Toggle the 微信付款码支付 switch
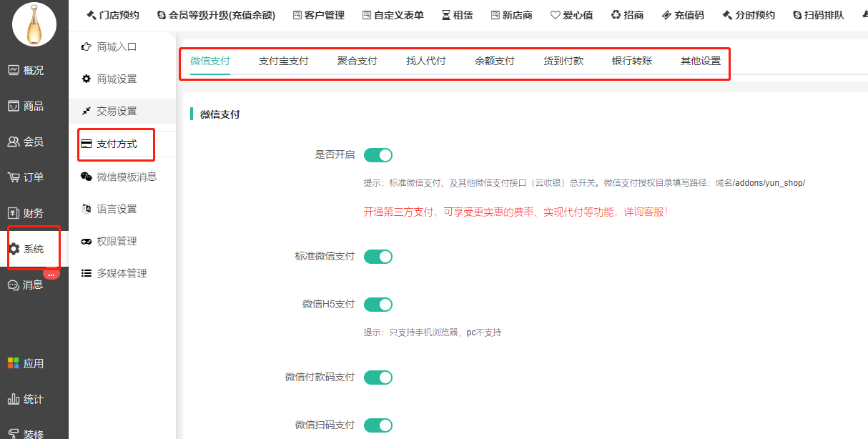The width and height of the screenshot is (868, 439). [378, 378]
